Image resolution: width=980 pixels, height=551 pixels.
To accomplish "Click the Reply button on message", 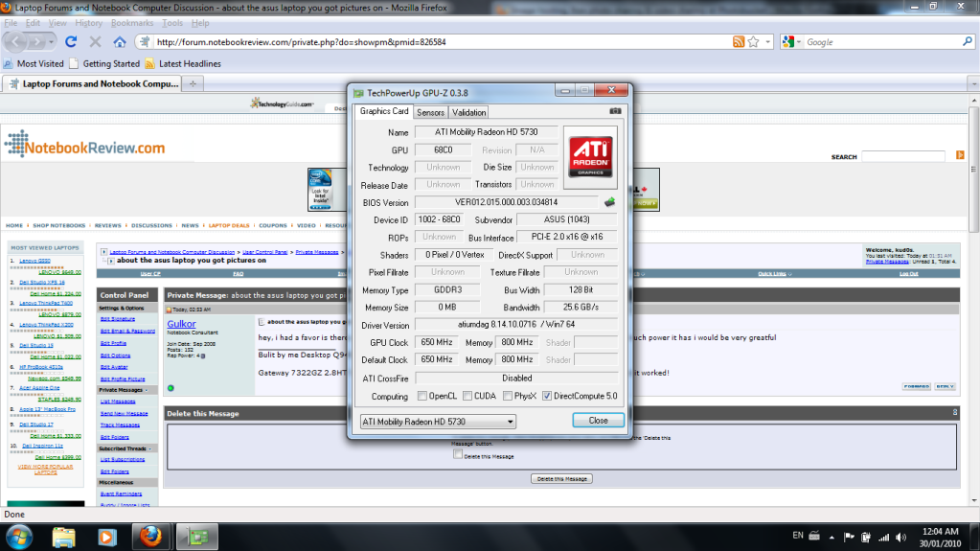I will (x=945, y=386).
